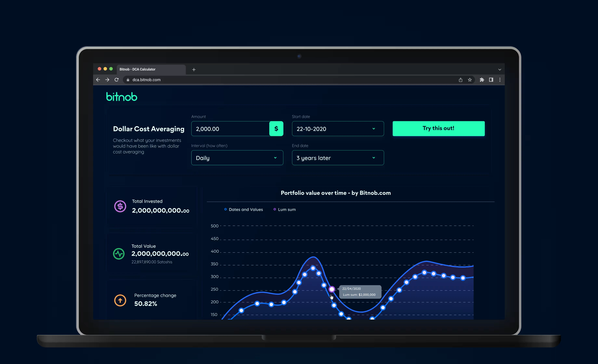The width and height of the screenshot is (598, 364).
Task: Open the browser extensions puzzle icon
Action: tap(482, 80)
